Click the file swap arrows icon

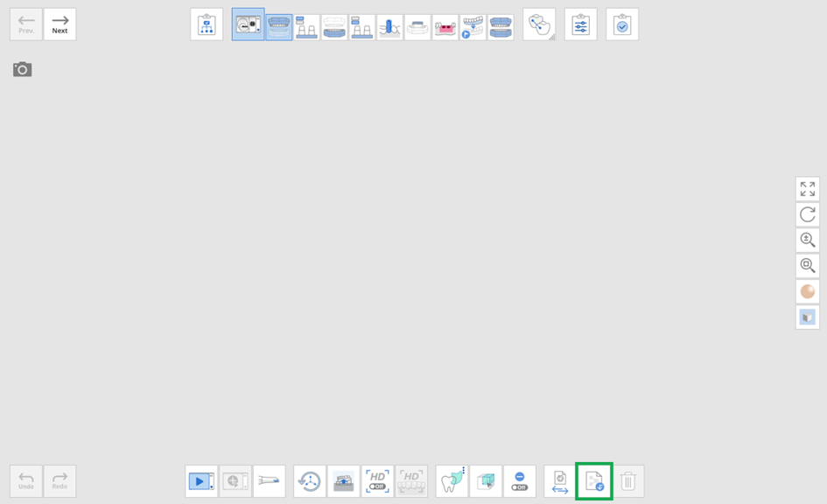(x=560, y=481)
